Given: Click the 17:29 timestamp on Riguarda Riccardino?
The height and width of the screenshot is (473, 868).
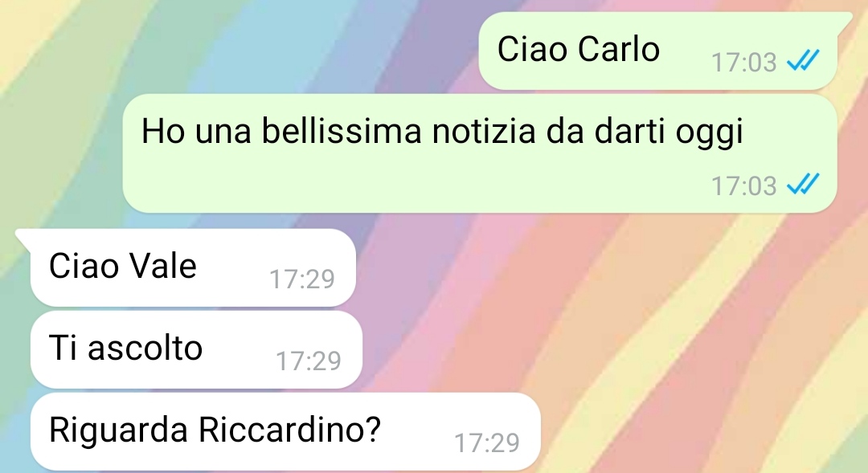Looking at the screenshot, I should pyautogui.click(x=486, y=442).
